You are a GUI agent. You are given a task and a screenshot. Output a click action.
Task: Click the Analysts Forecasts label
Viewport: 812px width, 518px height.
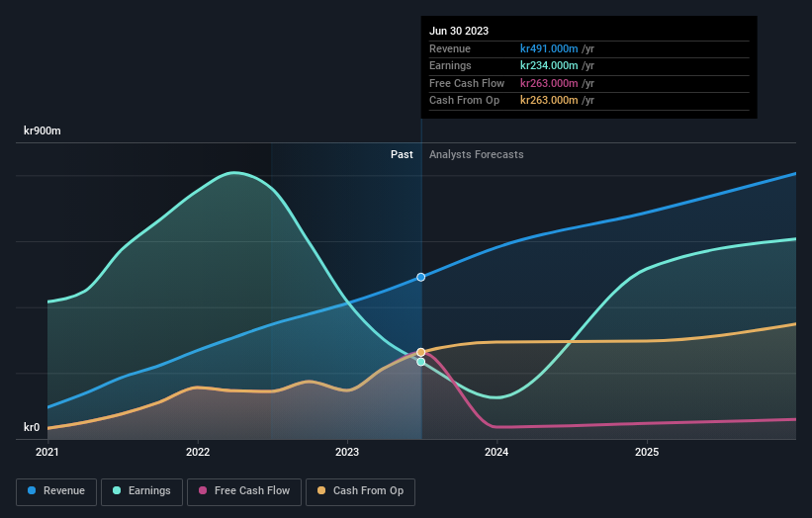[477, 155]
